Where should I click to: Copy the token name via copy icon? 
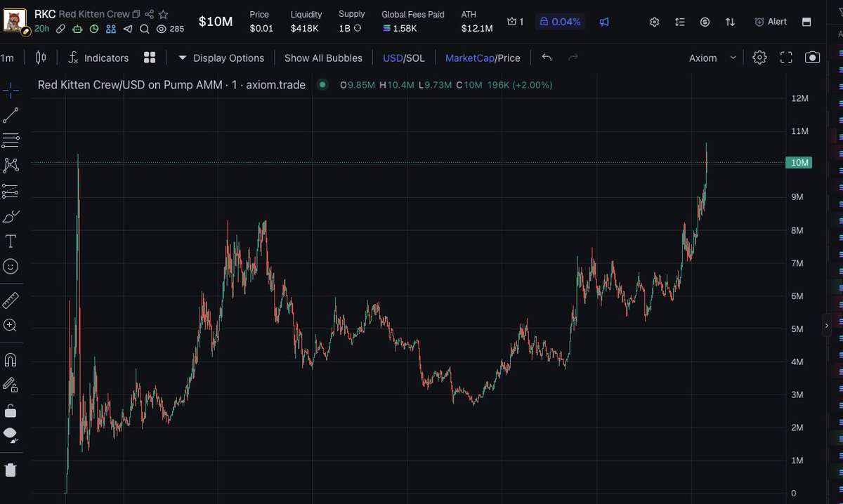point(136,14)
